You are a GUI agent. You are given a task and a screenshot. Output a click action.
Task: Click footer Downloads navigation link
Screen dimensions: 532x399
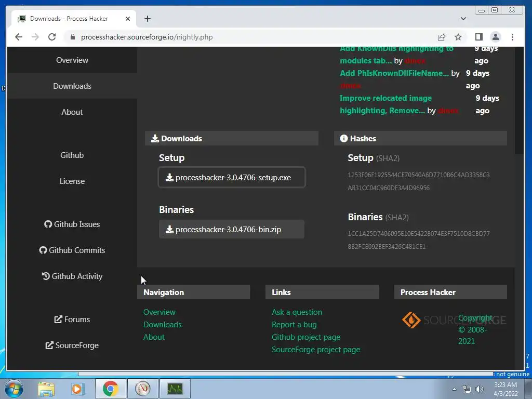tap(162, 325)
